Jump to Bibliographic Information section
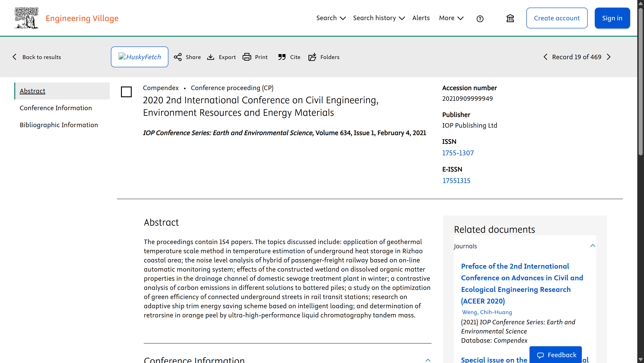Image resolution: width=644 pixels, height=363 pixels. tap(59, 125)
